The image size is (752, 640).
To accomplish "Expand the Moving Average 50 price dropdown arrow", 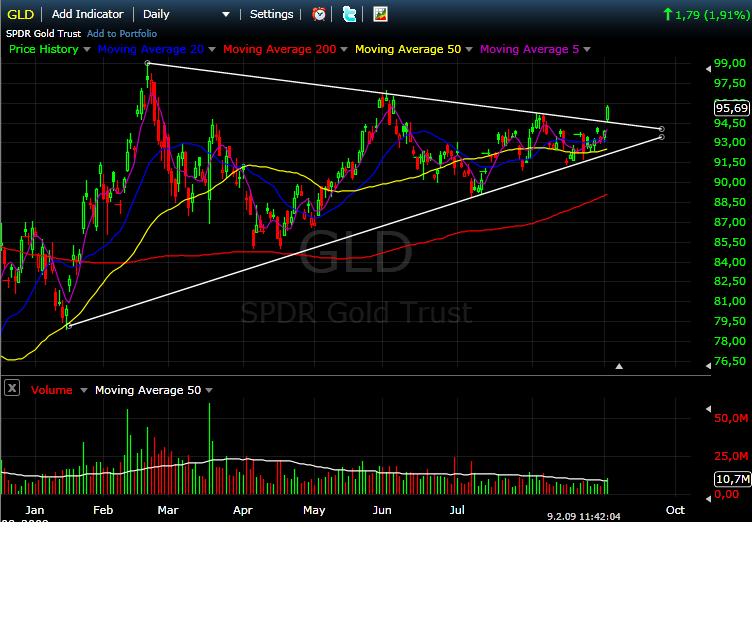I will click(x=469, y=49).
